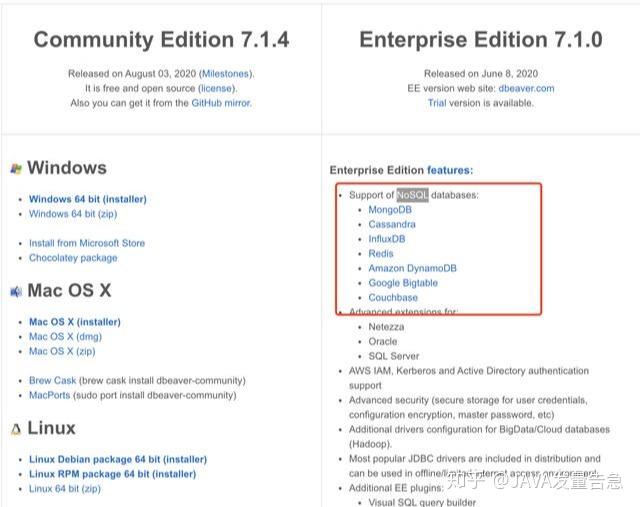Click the Linux penguin icon
This screenshot has width=640, height=507.
pyautogui.click(x=15, y=429)
